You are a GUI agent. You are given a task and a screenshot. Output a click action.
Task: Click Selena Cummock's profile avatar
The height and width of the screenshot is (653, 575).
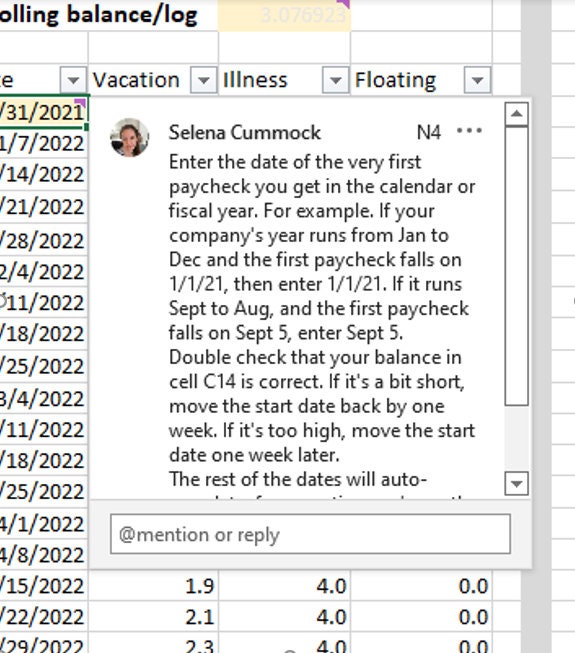129,137
